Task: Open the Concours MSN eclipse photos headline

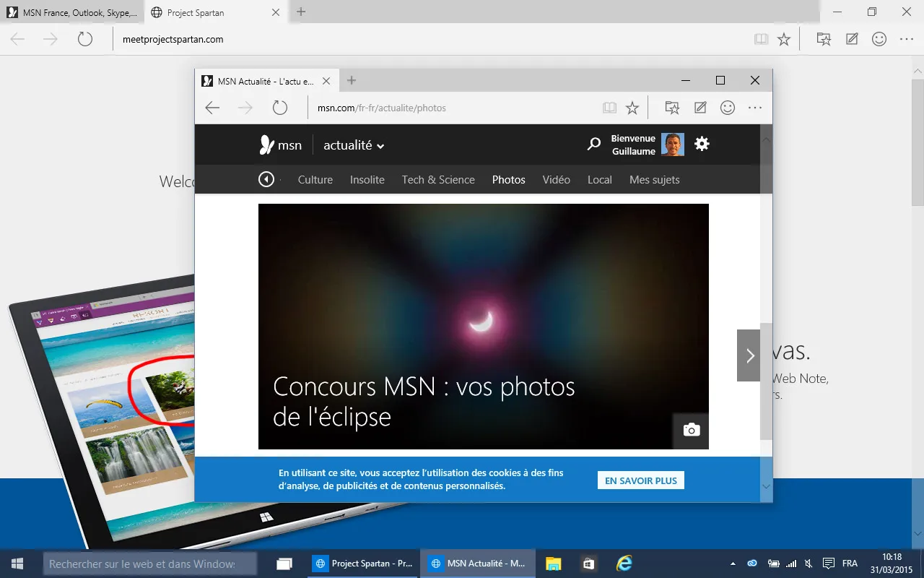Action: (424, 402)
